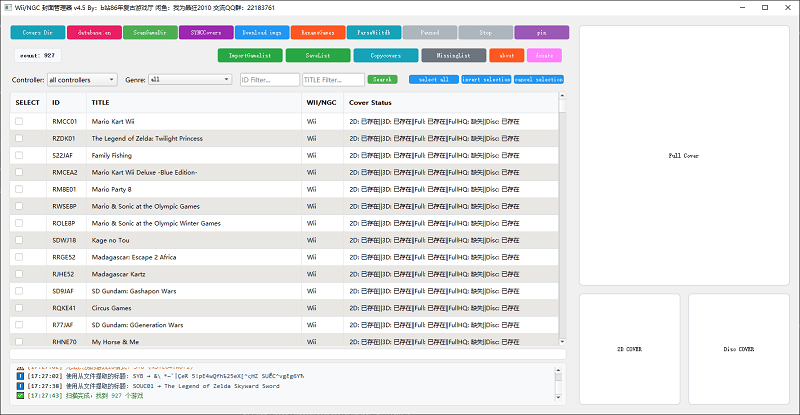Toggle the pin button
800x415 pixels.
coord(542,33)
